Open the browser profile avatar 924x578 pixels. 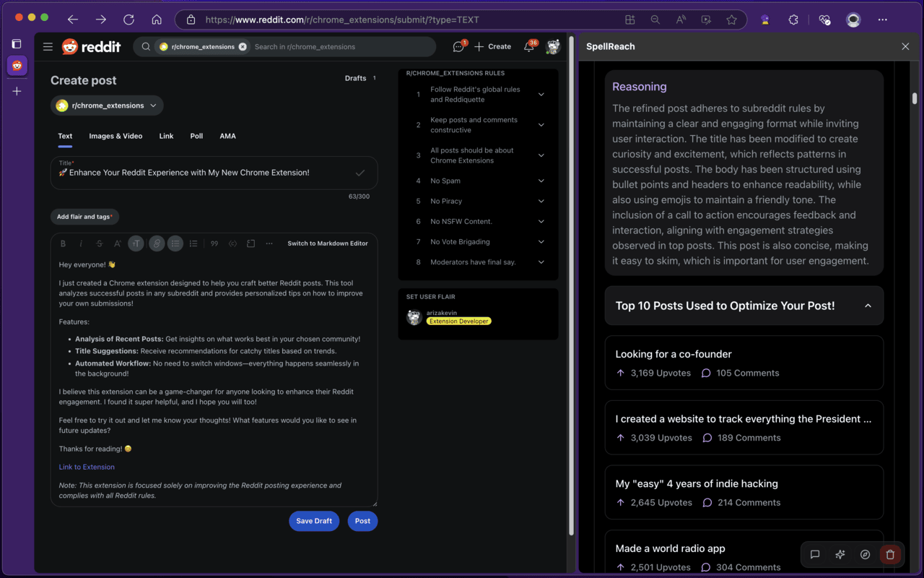coord(853,20)
